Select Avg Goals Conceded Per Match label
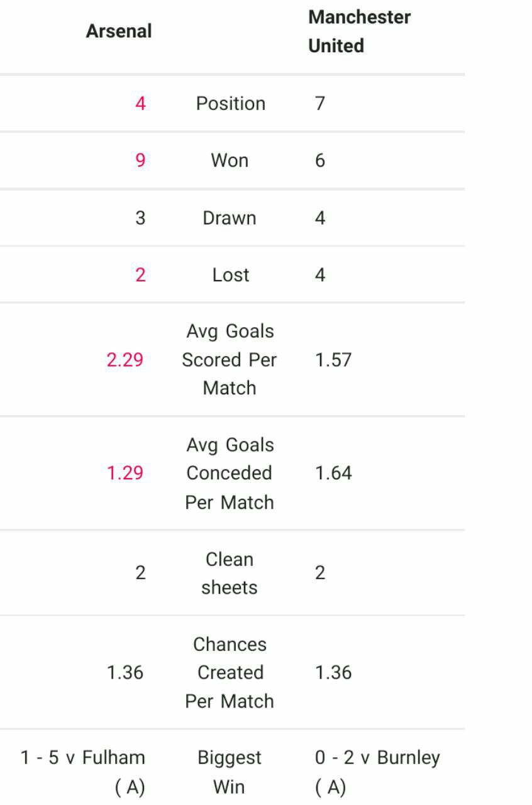532x805 pixels. [230, 473]
